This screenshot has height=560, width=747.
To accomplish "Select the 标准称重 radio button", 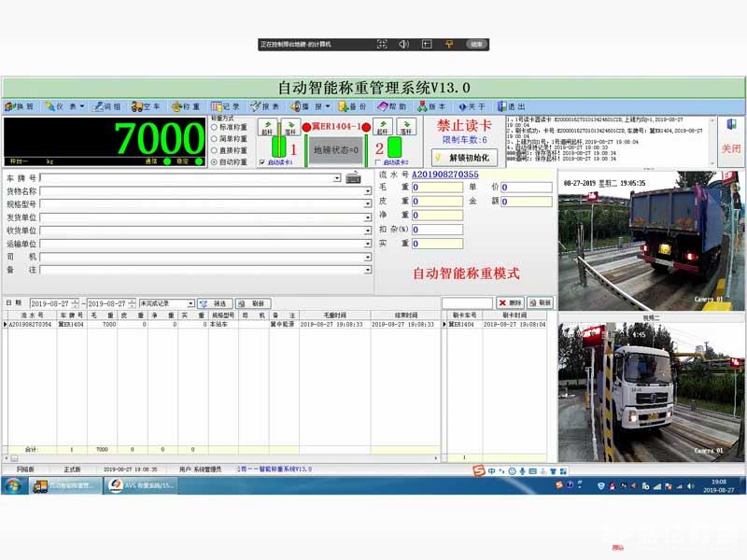I will [214, 127].
